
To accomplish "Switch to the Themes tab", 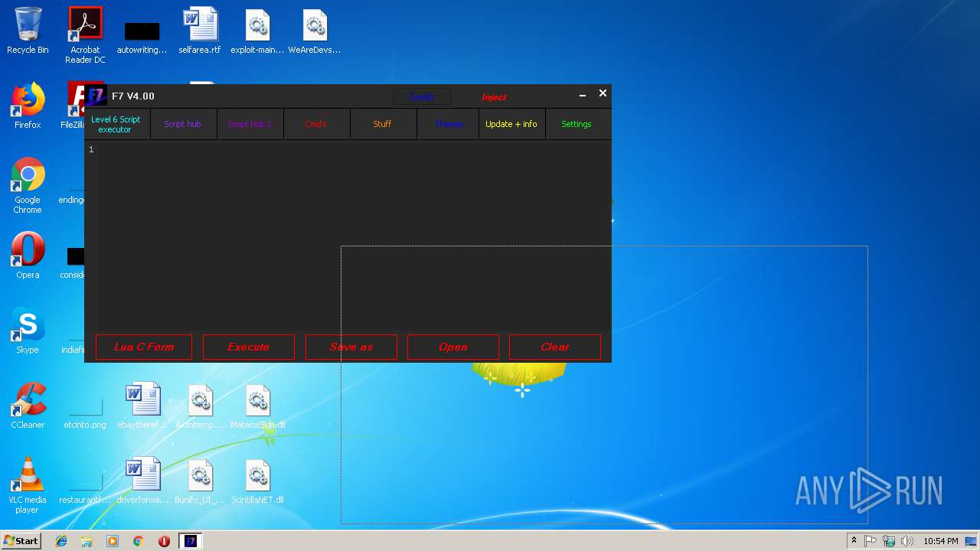I will [x=449, y=124].
